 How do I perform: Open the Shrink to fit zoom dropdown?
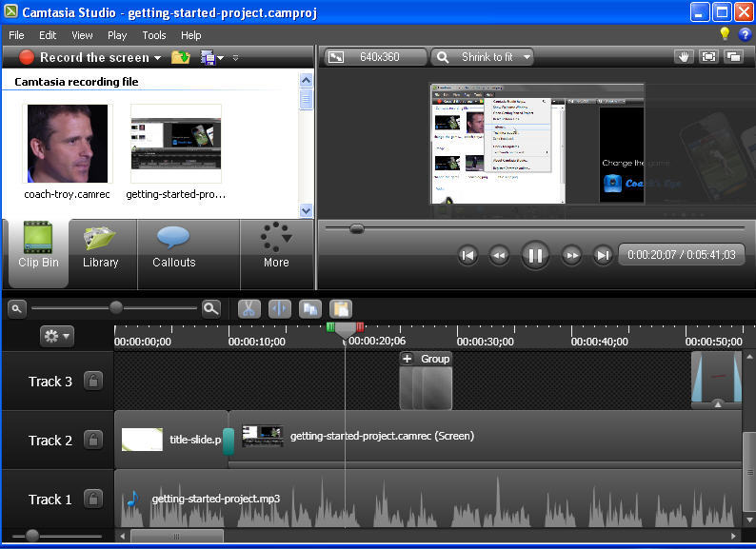[x=482, y=57]
